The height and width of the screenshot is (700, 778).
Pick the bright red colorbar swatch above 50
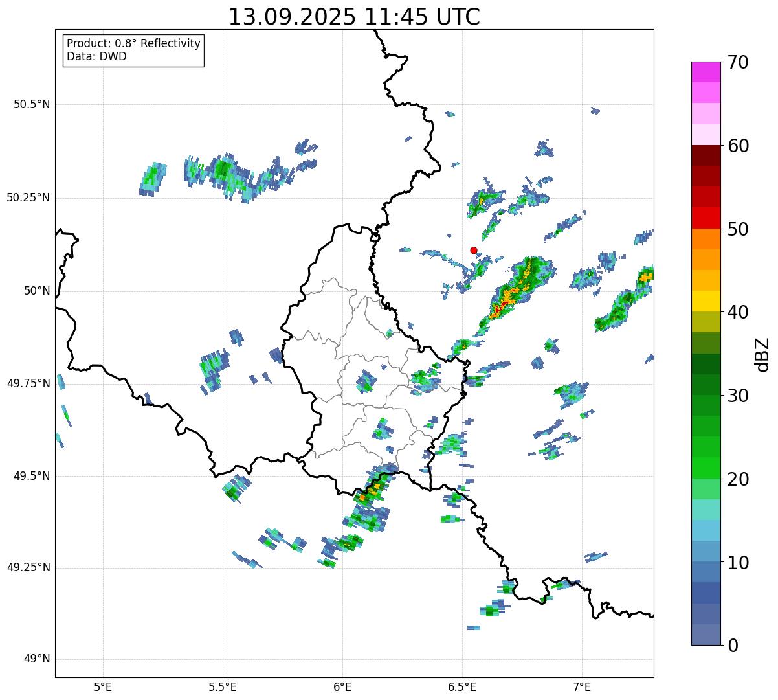[706, 218]
